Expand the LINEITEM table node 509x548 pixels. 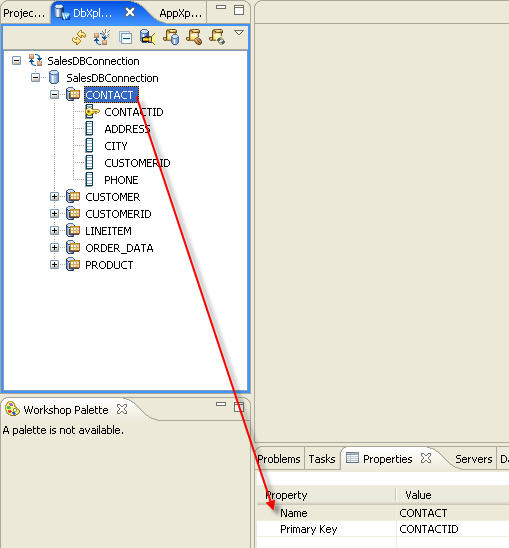coord(54,230)
